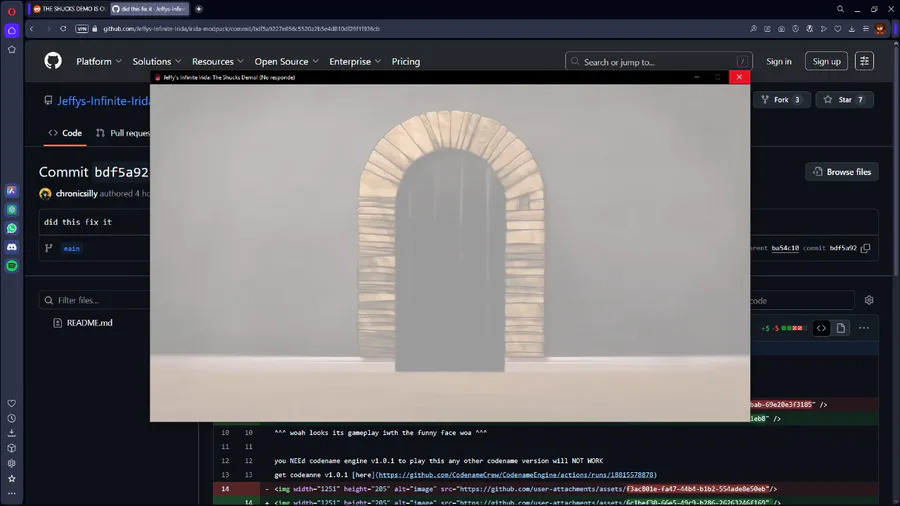Click the Sign up button
This screenshot has height=506, width=900.
tap(827, 61)
